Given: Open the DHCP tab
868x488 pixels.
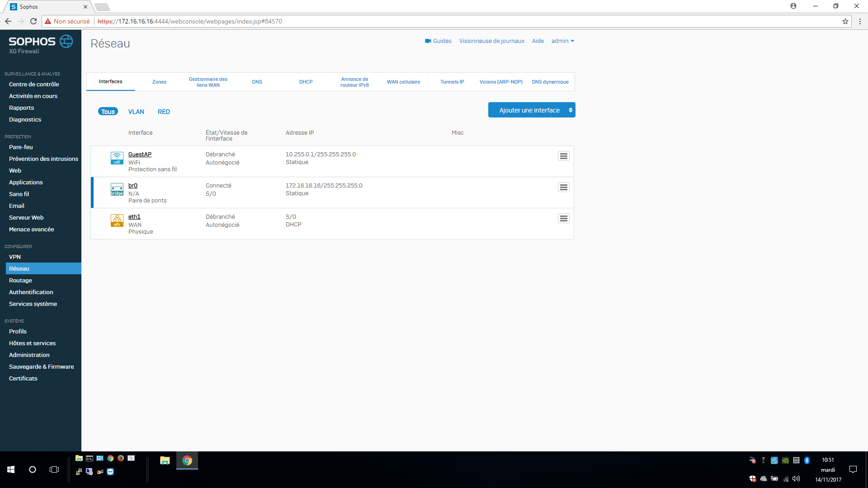Looking at the screenshot, I should point(306,82).
